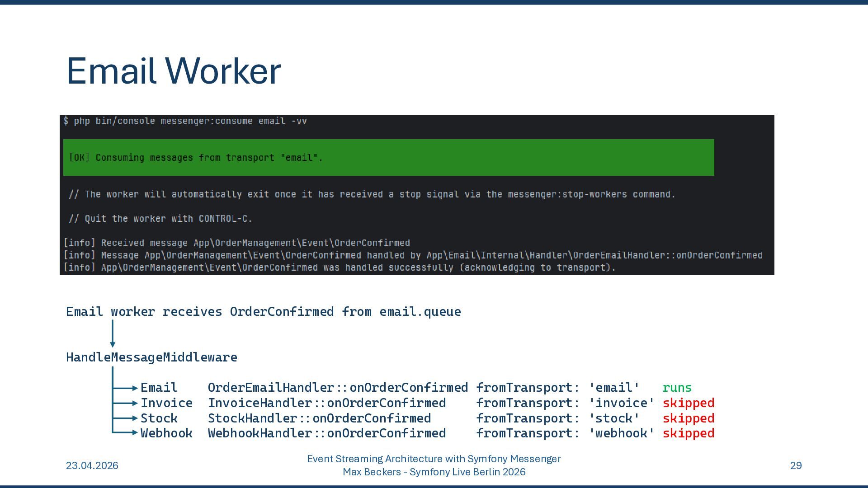Click the arrow pointing to Email row
The image size is (868, 488).
tap(125, 388)
